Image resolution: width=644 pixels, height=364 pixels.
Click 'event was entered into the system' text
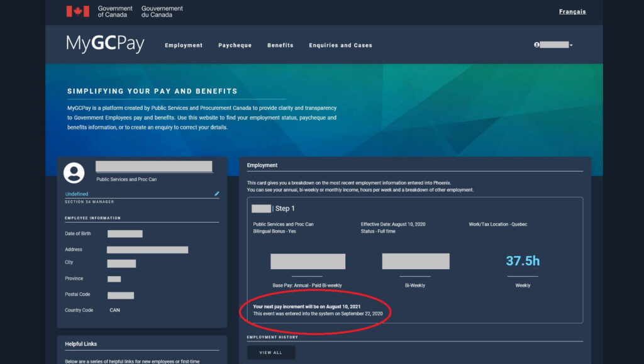(318, 314)
